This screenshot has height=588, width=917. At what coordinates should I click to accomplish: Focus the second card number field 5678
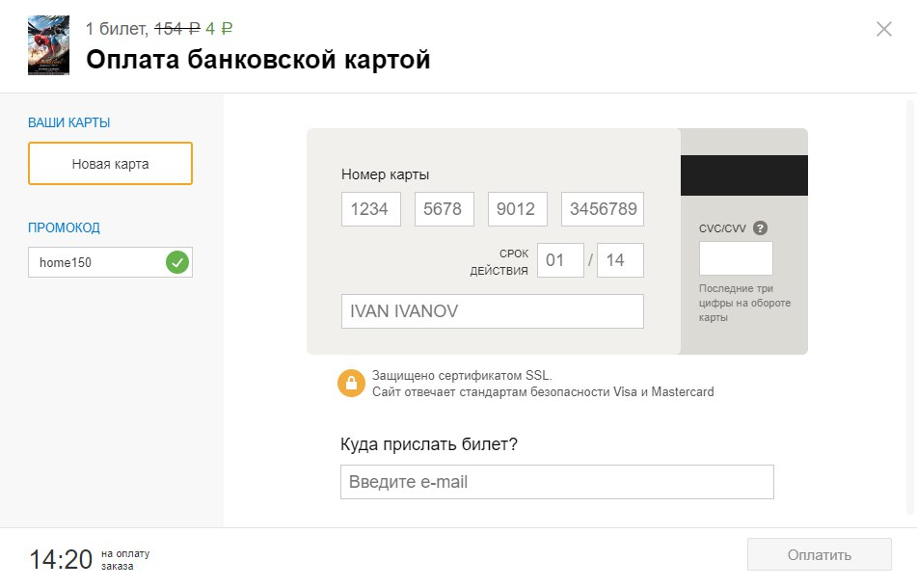[x=444, y=208]
